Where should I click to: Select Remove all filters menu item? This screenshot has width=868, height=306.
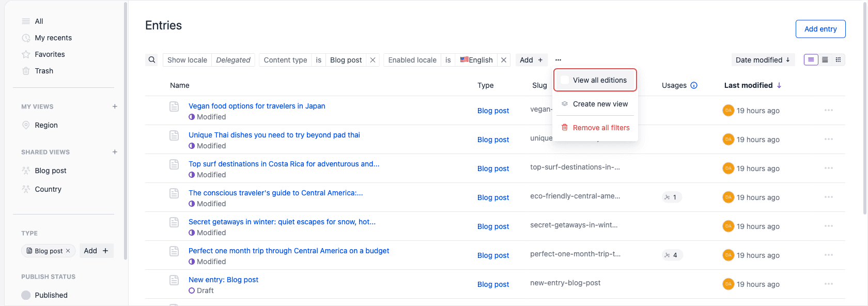coord(595,128)
